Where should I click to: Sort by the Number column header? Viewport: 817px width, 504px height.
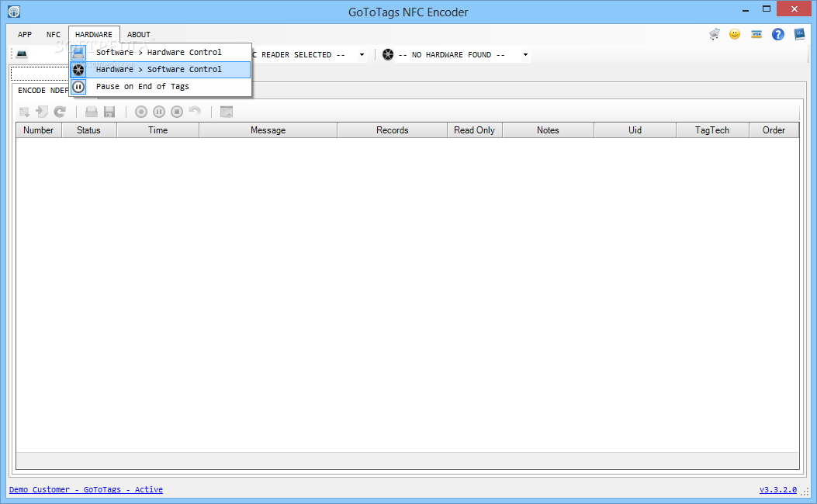point(39,130)
